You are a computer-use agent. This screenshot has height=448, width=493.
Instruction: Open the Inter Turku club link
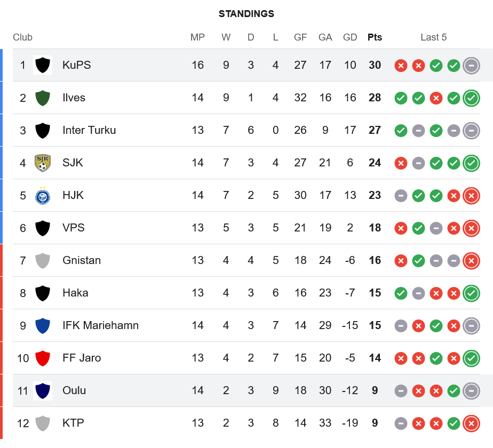(89, 130)
